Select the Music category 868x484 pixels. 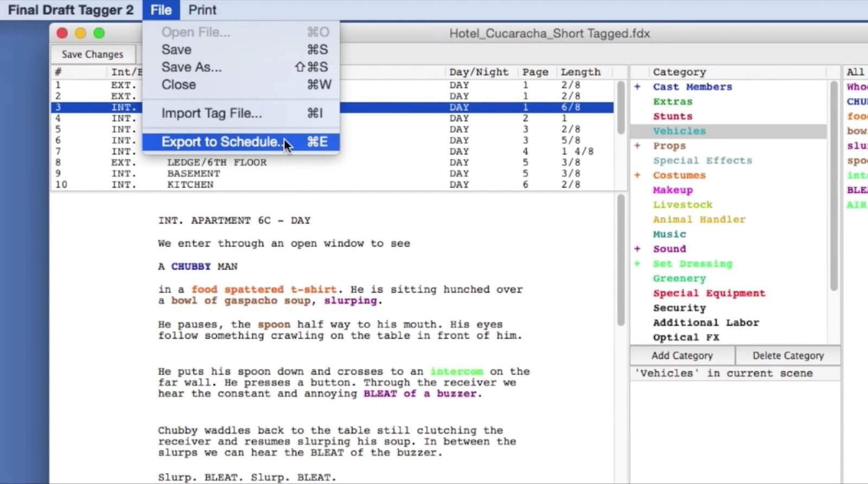pyautogui.click(x=669, y=234)
